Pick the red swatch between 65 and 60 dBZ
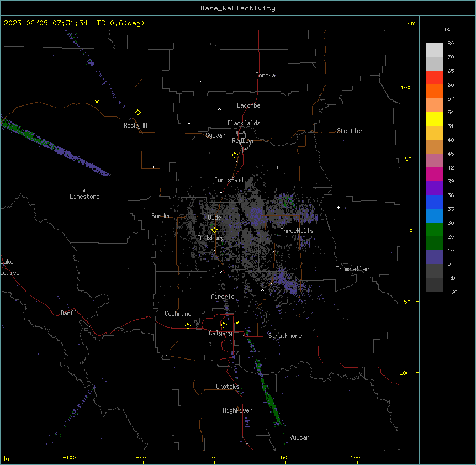Viewport: 476px width, 465px height. click(x=434, y=77)
